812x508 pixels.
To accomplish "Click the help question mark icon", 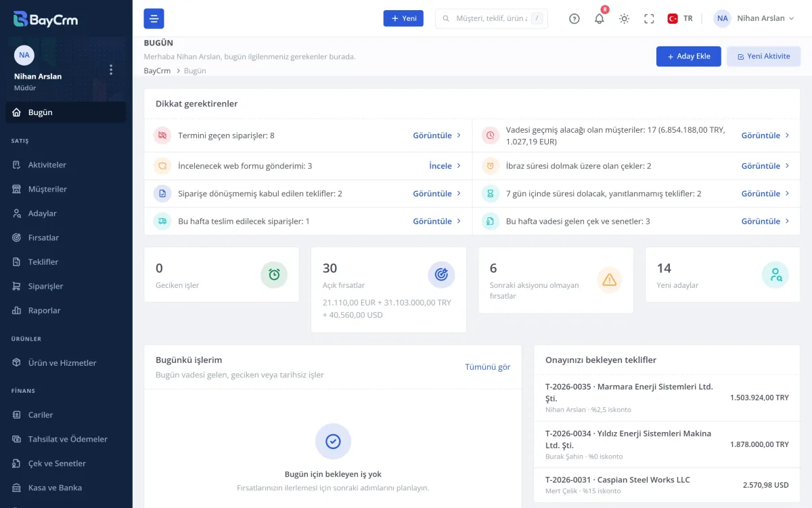I will click(574, 18).
